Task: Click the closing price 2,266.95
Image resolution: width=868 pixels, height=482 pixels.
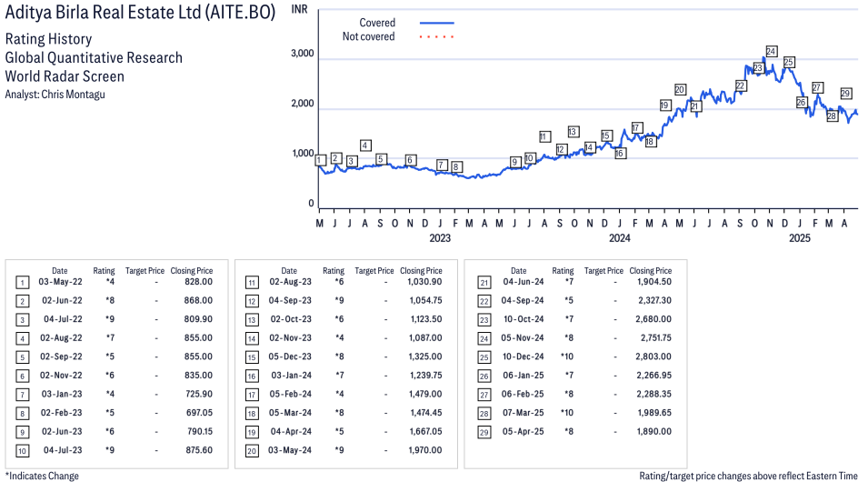Action: click(x=654, y=376)
